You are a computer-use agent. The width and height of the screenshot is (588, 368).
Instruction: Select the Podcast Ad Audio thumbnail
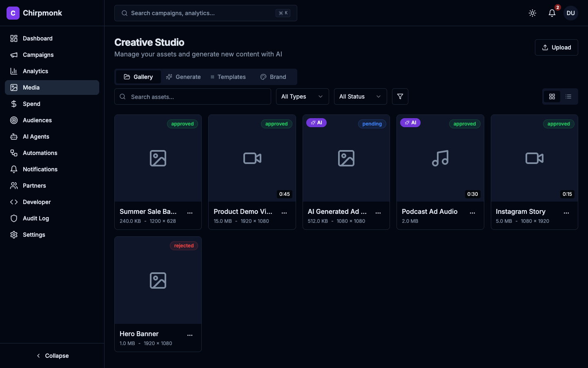point(440,158)
